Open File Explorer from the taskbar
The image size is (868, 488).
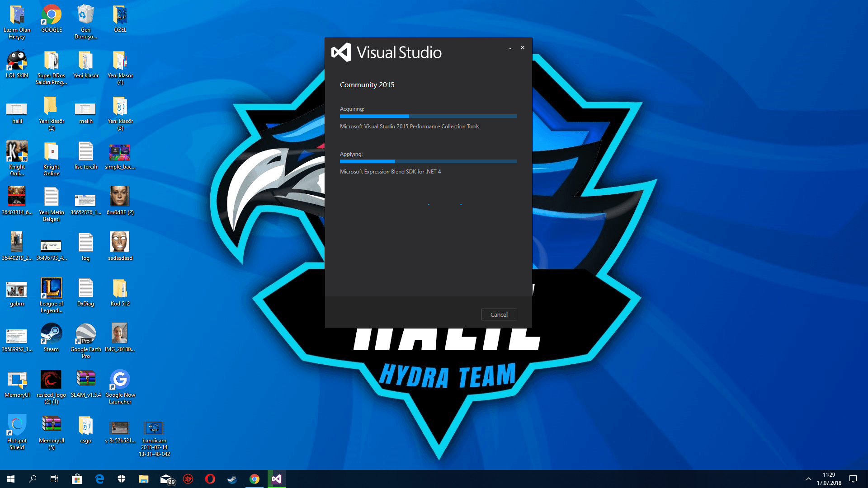pyautogui.click(x=144, y=479)
